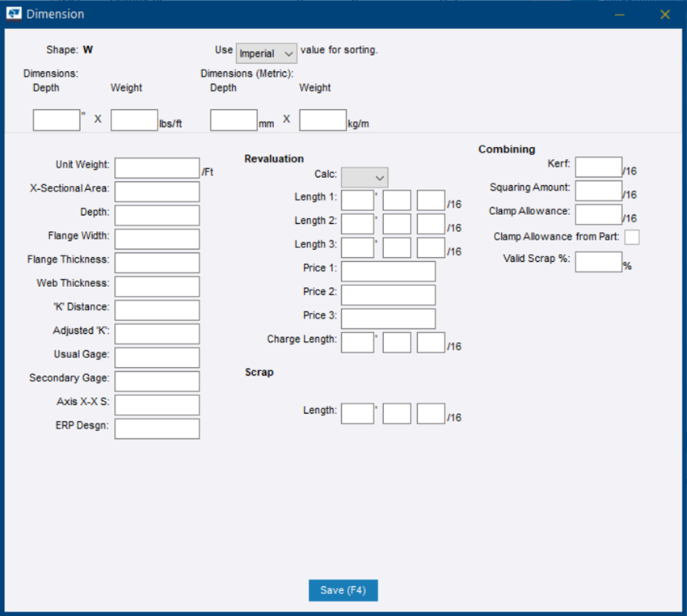Screen dimensions: 687x616
Task: Click the Valid Scrap % field
Action: pos(597,262)
